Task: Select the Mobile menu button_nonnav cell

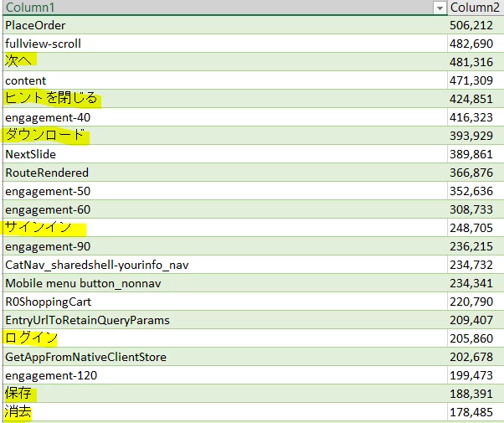Action: (225, 283)
